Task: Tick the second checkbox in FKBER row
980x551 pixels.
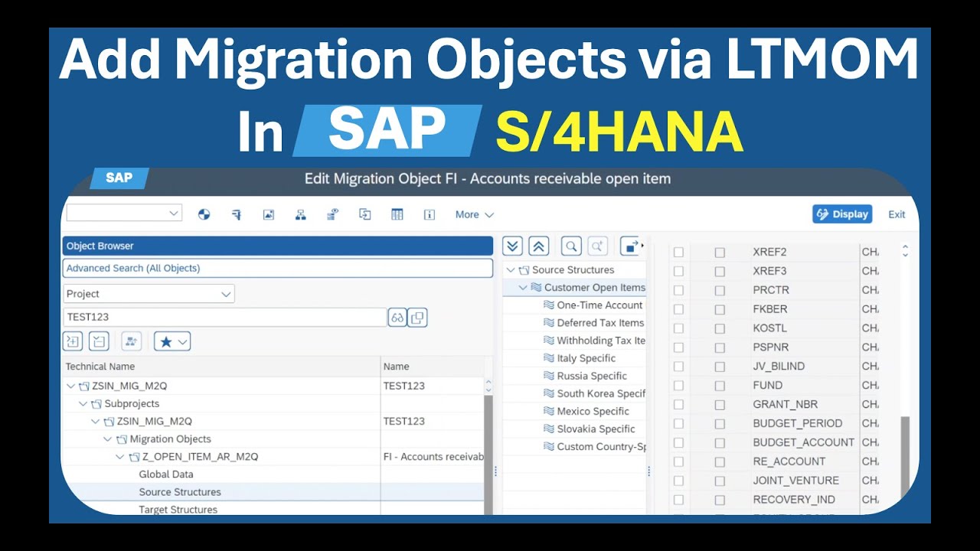Action: click(720, 309)
